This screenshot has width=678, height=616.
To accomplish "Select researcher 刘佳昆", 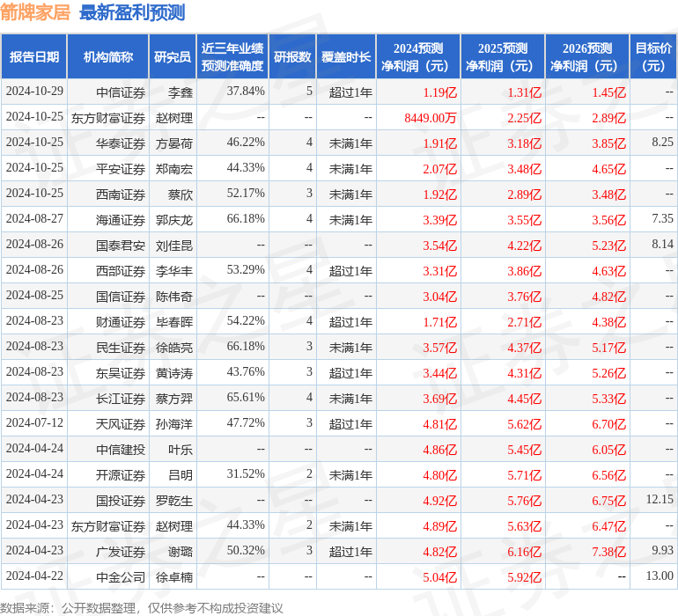I will coord(174,246).
